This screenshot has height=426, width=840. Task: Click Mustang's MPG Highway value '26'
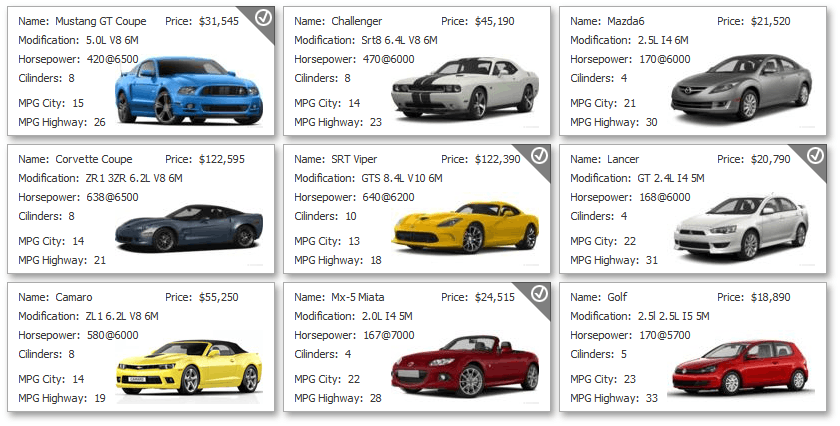[100, 122]
